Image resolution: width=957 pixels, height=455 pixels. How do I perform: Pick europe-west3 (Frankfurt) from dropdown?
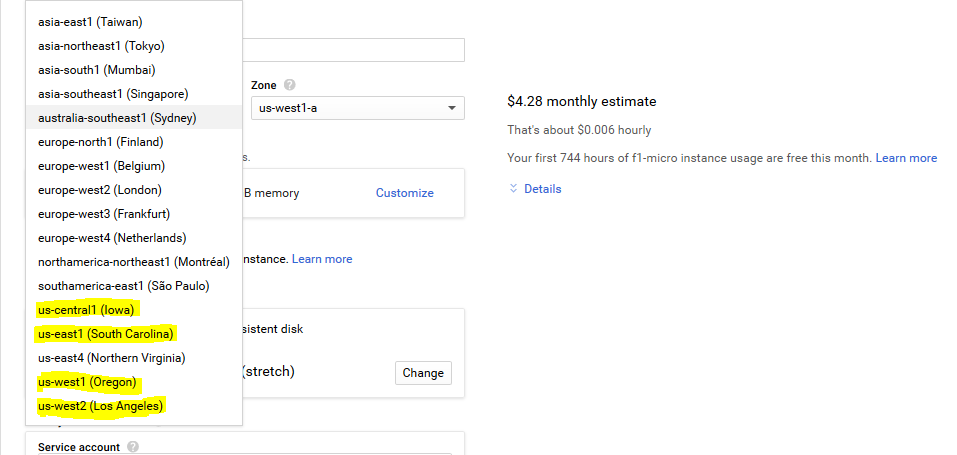(103, 214)
